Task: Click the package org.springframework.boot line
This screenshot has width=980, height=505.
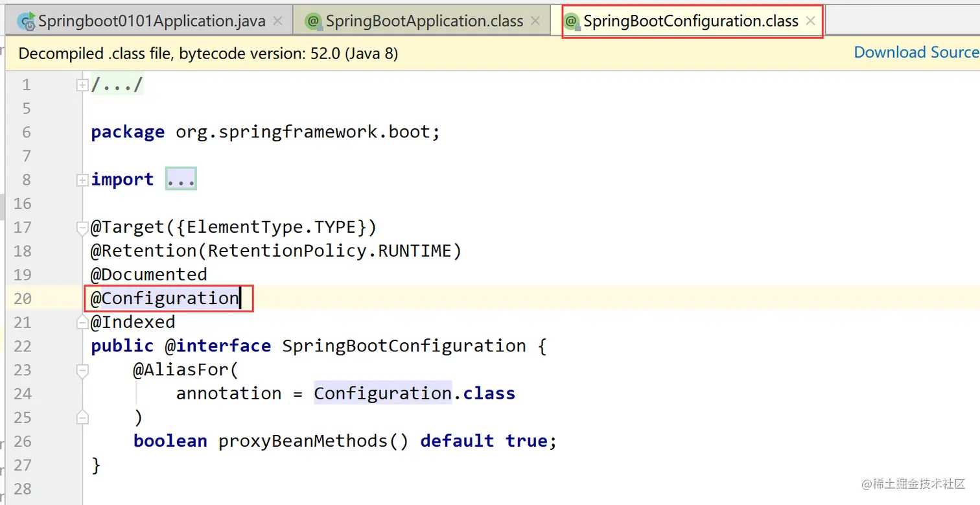Action: [266, 132]
